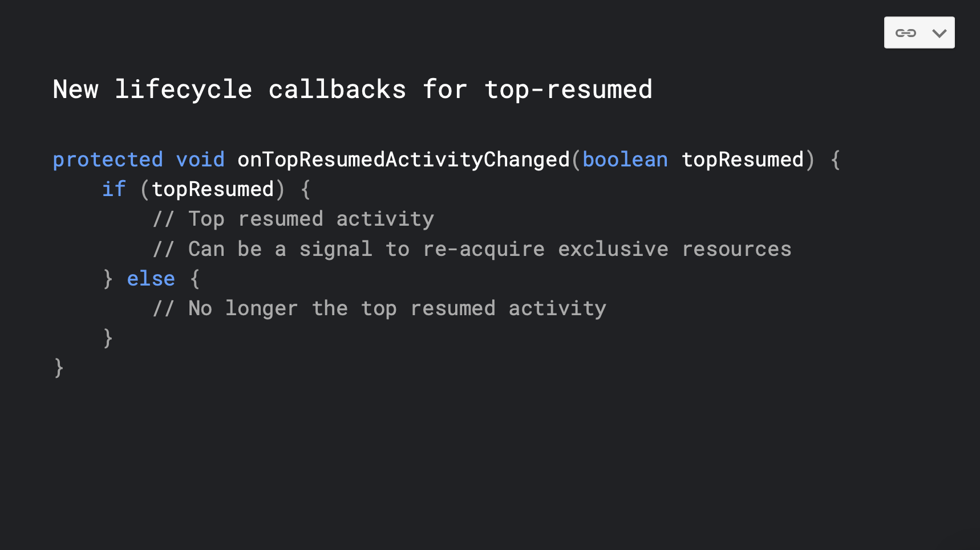Click the 'else' keyword
Viewport: 980px width, 550px height.
pyautogui.click(x=151, y=279)
